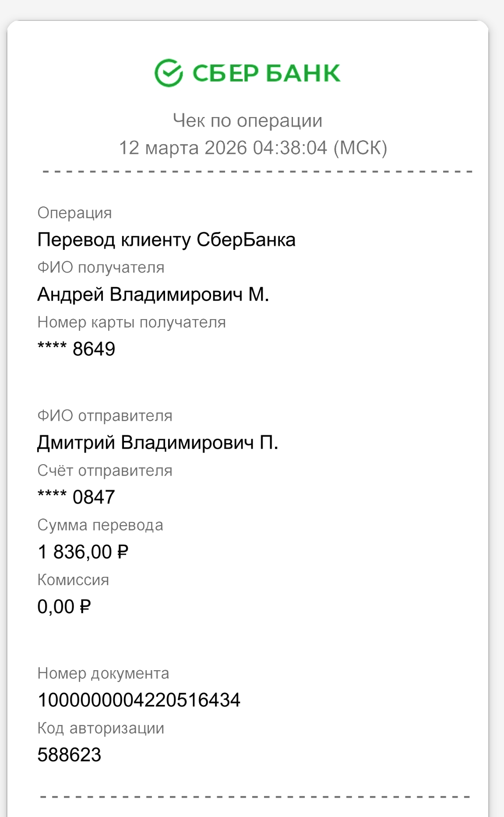
Task: Click the Сумма перевода label
Action: coord(100,525)
